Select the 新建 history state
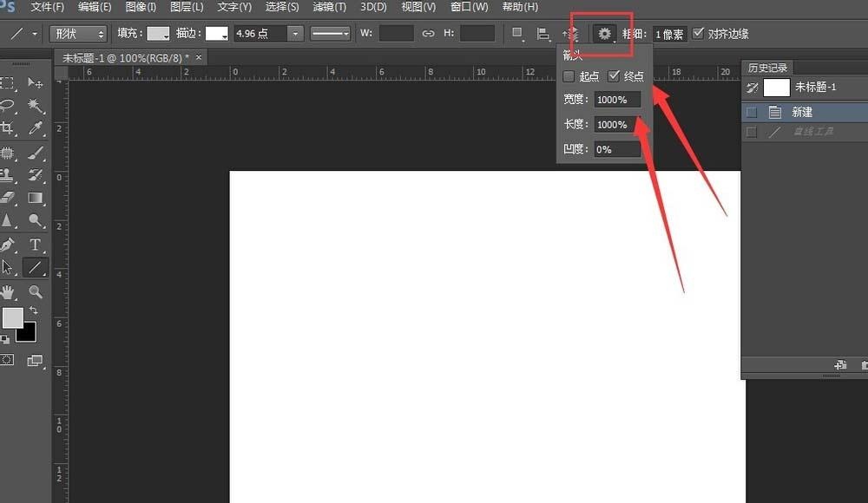The height and width of the screenshot is (503, 868). [x=801, y=112]
